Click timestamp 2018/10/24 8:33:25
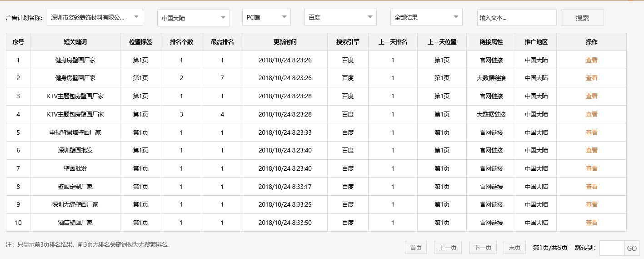The image size is (644, 259). point(285,204)
